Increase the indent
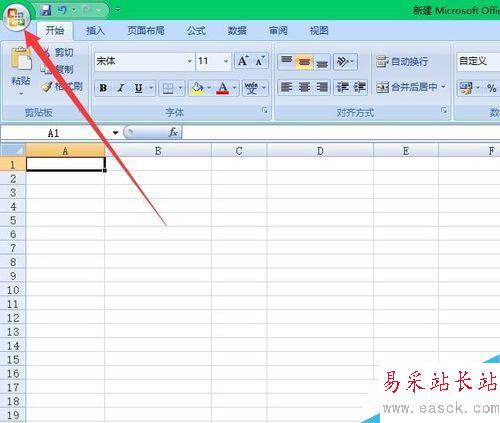Screen dimensions: 500x423 [359, 88]
